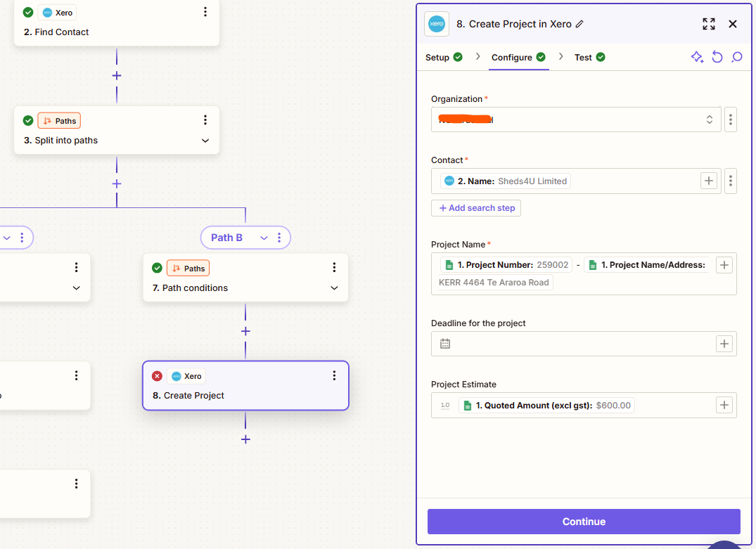Click the search/comment icon in panel toolbar
This screenshot has width=756, height=549.
[737, 57]
